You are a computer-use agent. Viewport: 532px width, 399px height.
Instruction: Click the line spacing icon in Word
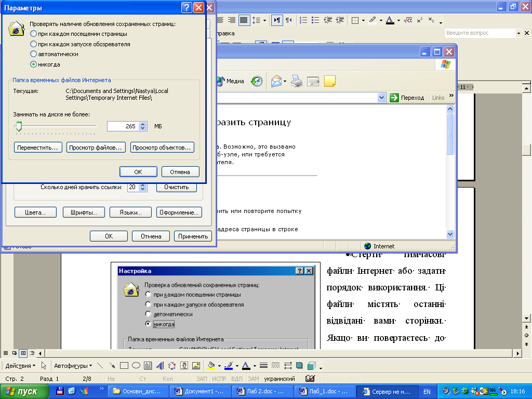tap(256, 20)
